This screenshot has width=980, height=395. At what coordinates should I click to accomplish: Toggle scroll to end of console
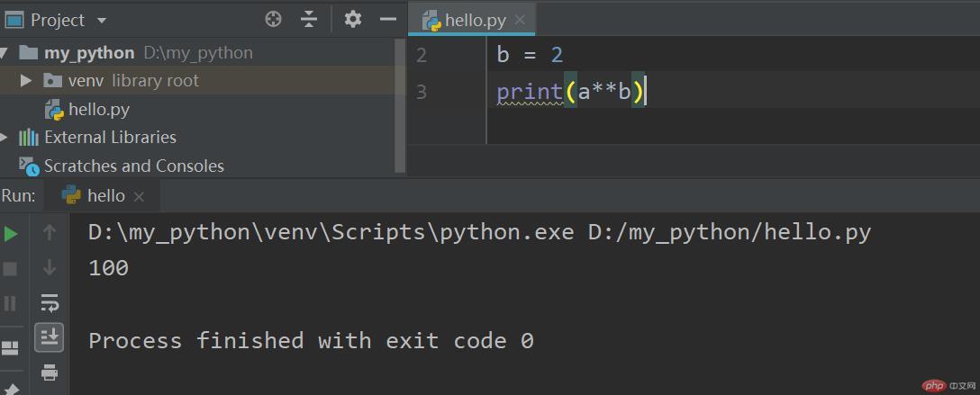(x=50, y=337)
